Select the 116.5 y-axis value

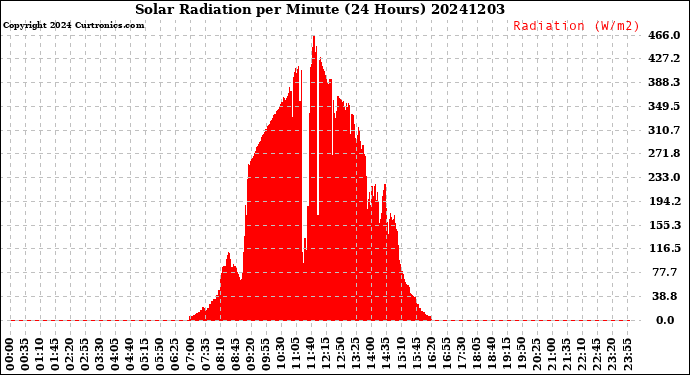tap(665, 248)
